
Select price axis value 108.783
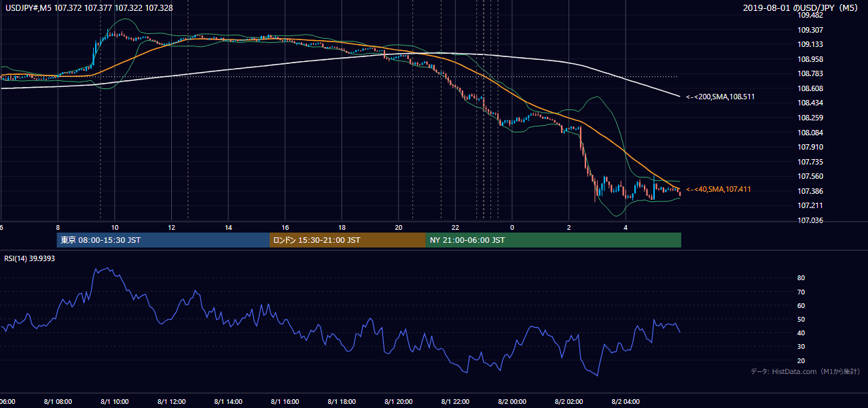tap(809, 73)
